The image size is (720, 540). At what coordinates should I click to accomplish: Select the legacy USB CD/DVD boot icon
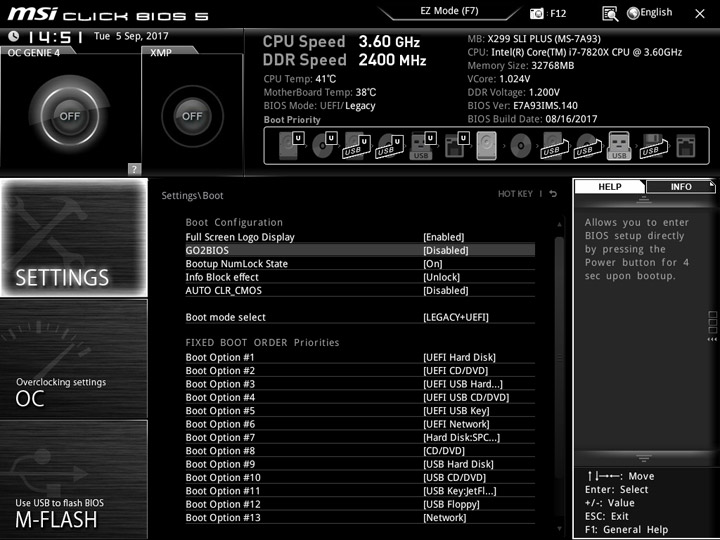tap(588, 146)
